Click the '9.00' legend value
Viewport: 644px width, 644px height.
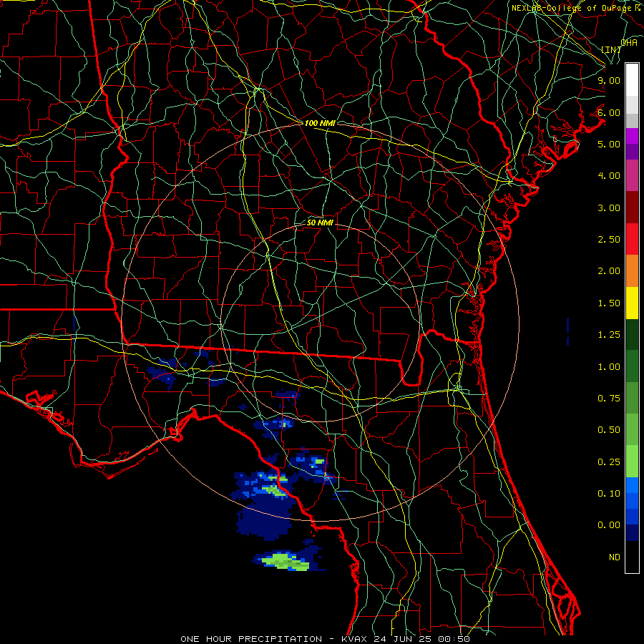609,80
